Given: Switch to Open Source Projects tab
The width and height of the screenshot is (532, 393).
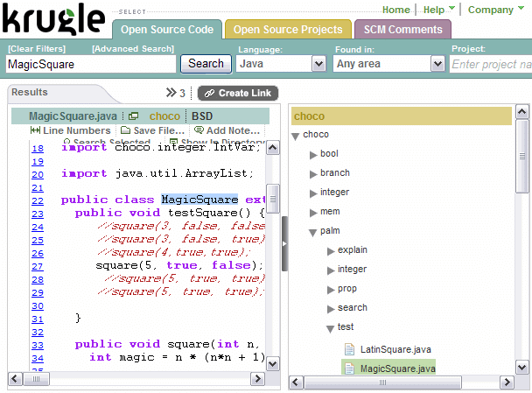Looking at the screenshot, I should pyautogui.click(x=288, y=30).
